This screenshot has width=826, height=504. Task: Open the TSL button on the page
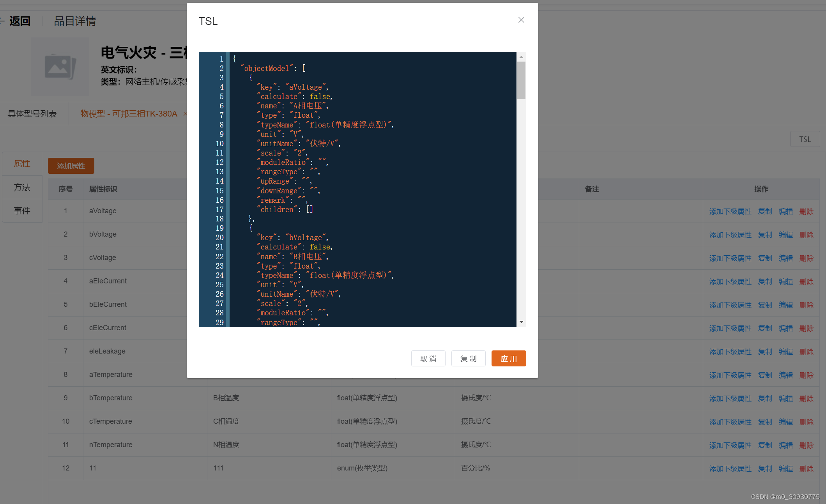(805, 139)
